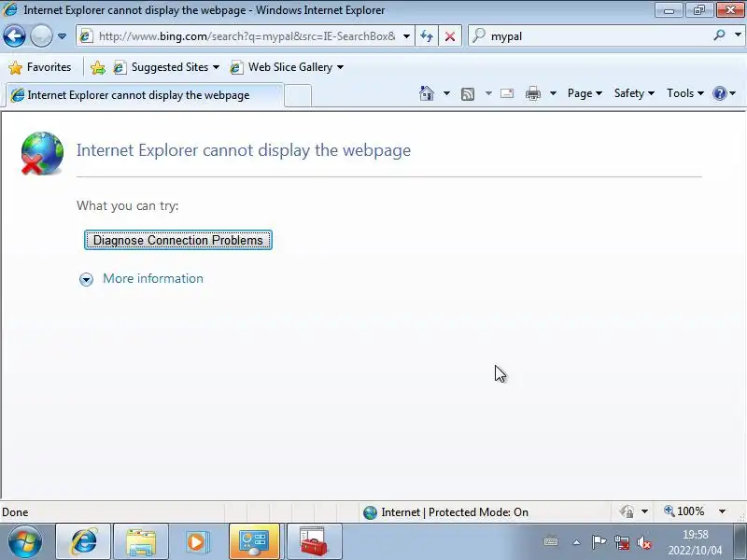Click the Show desktop button

tap(740, 542)
